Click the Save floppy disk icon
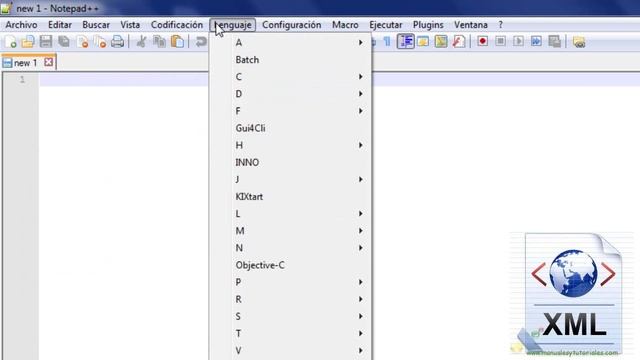 click(x=46, y=42)
